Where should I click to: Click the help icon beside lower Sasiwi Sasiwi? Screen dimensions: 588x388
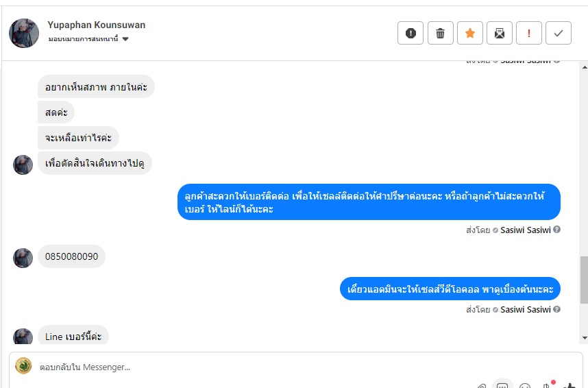pyautogui.click(x=557, y=309)
